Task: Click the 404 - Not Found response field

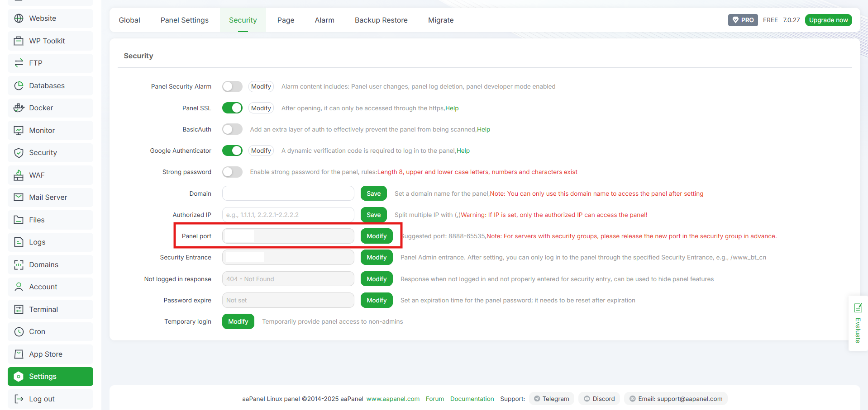Action: pos(288,279)
